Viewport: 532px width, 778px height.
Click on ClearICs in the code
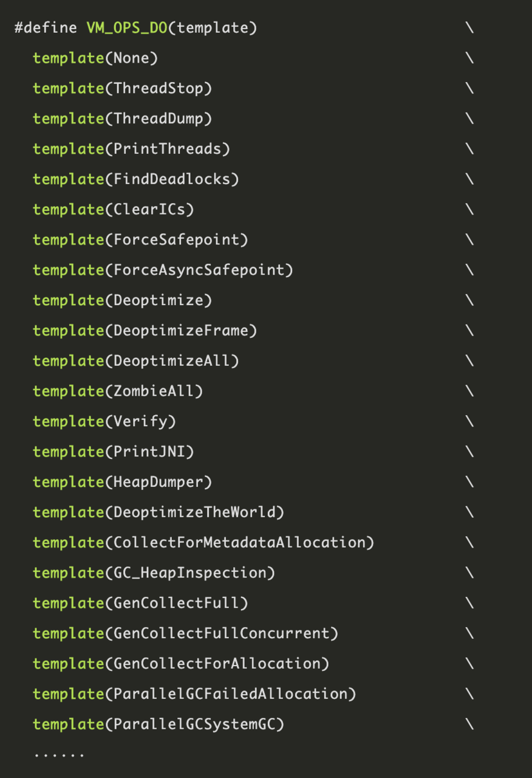tap(149, 210)
